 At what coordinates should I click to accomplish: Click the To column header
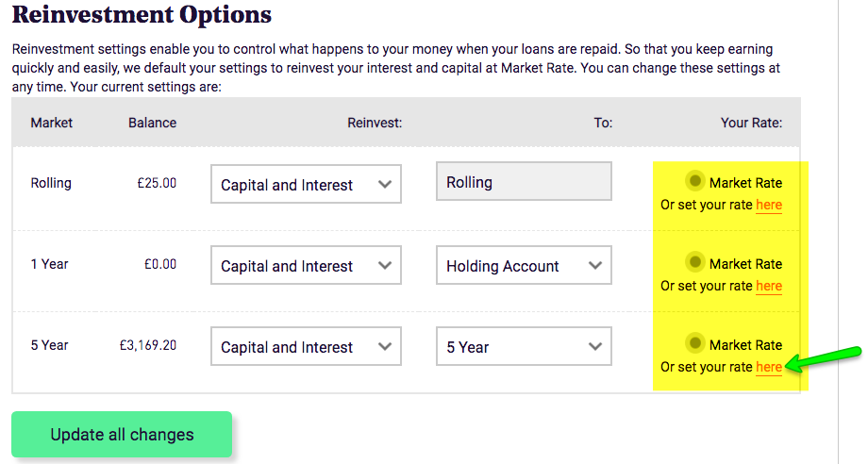click(603, 123)
